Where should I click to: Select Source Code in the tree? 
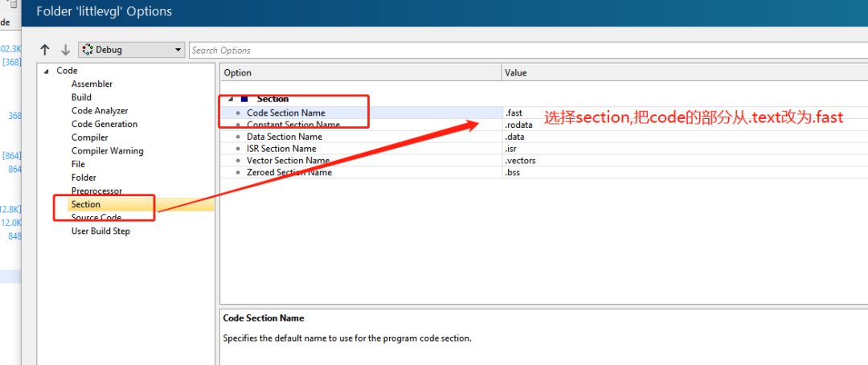96,218
